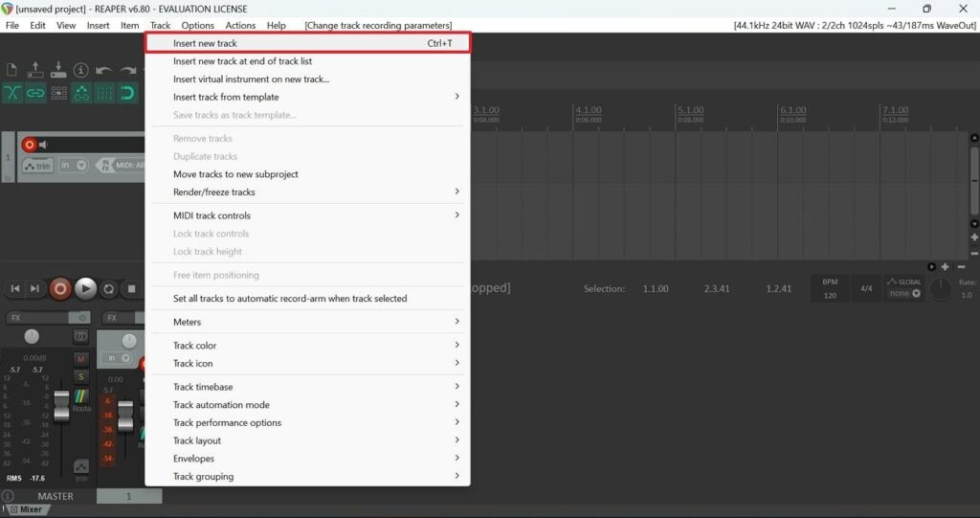Click horizontal zoom out minus icon
Screen dimensions: 980x518
[961, 267]
